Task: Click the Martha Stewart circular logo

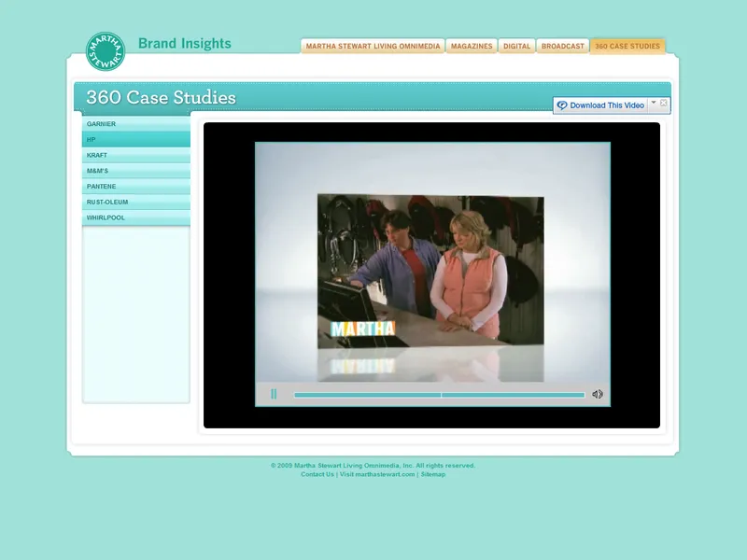Action: pyautogui.click(x=106, y=51)
